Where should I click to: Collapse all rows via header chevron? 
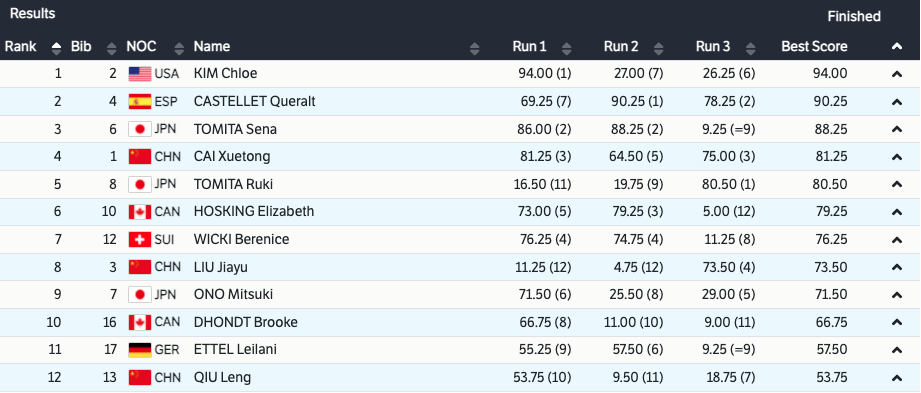point(896,47)
